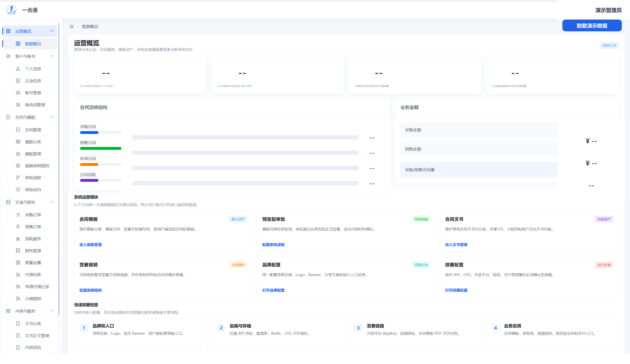Click the 客户与账号 people icon
Screen dimensions: 630x364
tap(8, 56)
